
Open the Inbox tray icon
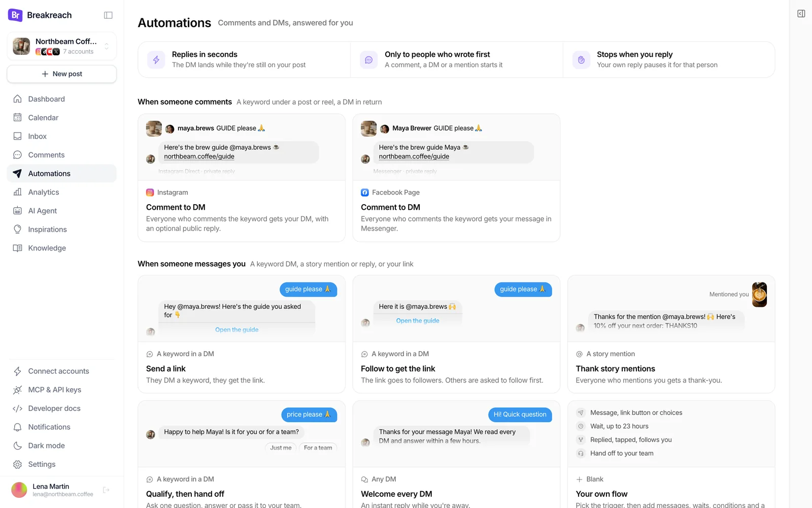[x=17, y=136]
